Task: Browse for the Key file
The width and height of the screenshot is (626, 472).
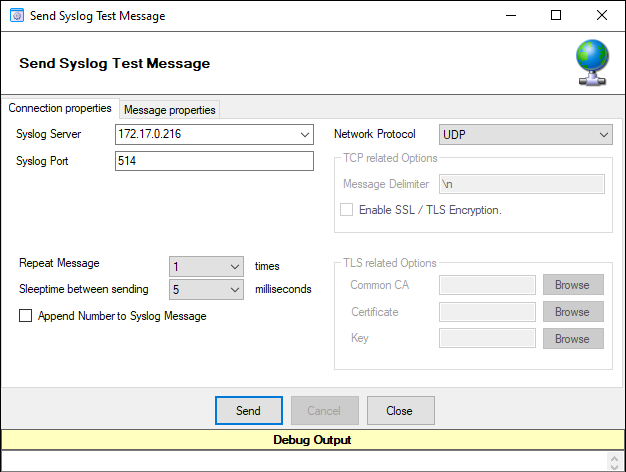Action: pos(572,339)
